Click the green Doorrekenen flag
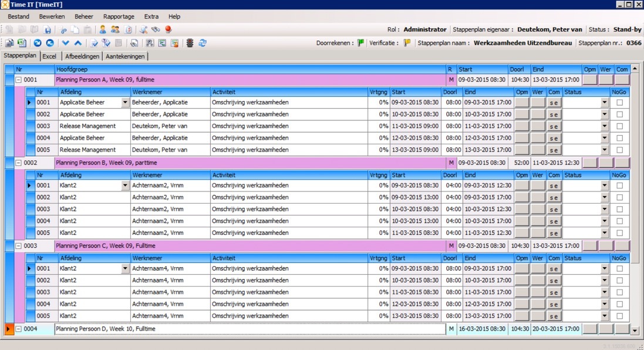Image resolution: width=644 pixels, height=350 pixels. (x=361, y=43)
